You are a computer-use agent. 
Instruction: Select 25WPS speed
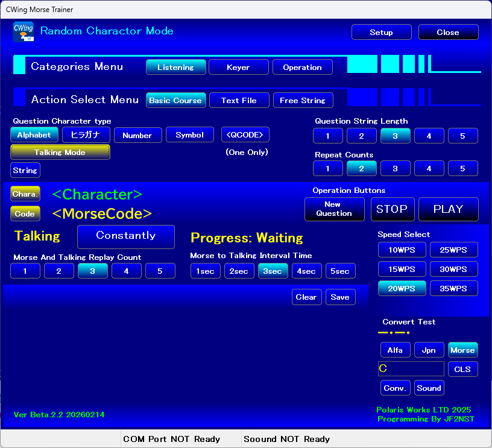453,250
